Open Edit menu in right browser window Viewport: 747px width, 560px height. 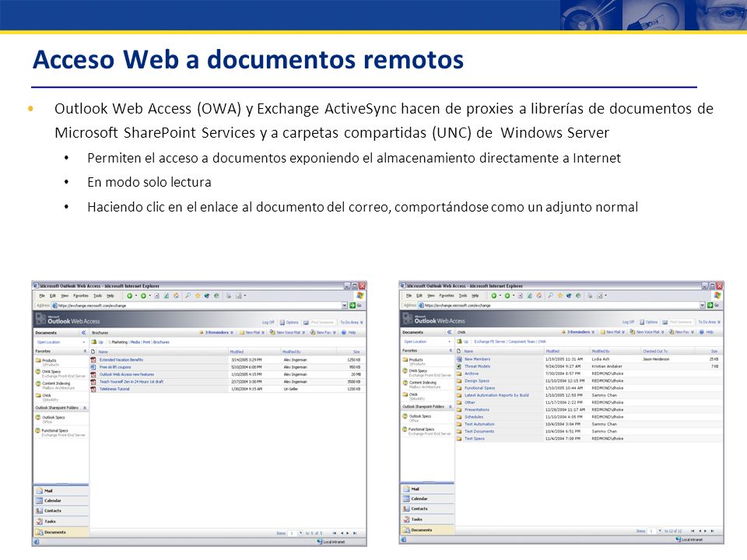[x=419, y=296]
